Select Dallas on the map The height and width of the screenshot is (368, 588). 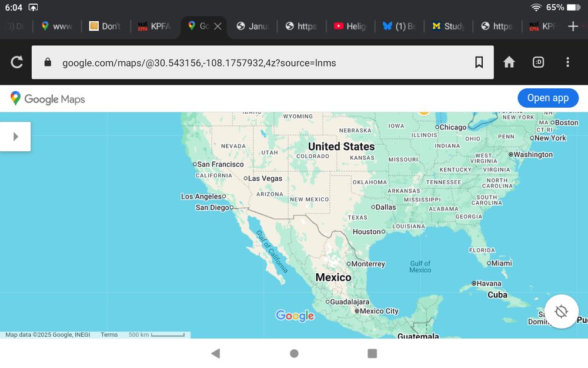[383, 207]
